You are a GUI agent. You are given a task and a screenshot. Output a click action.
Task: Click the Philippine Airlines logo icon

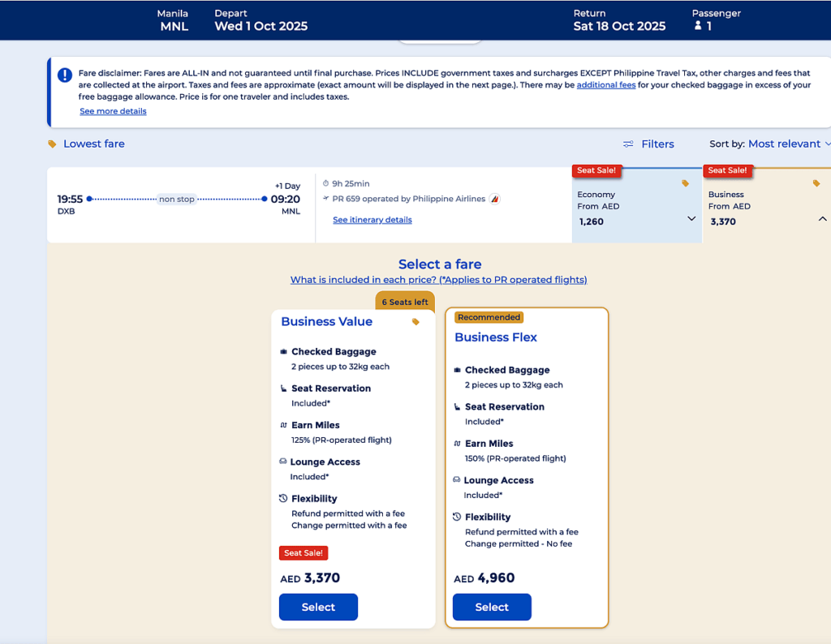coord(495,199)
